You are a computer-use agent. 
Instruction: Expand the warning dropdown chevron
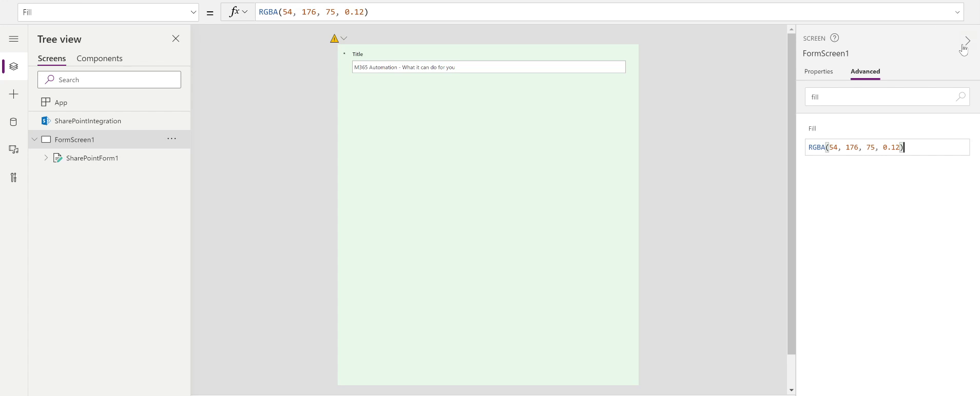pos(344,39)
